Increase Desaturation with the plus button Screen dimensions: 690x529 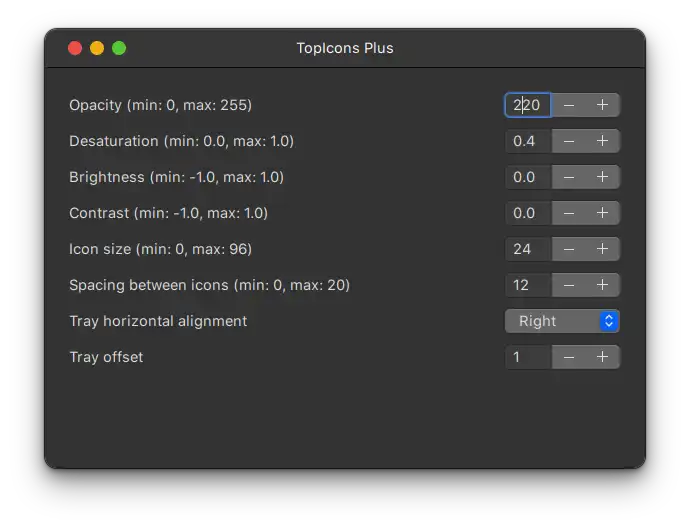point(602,141)
